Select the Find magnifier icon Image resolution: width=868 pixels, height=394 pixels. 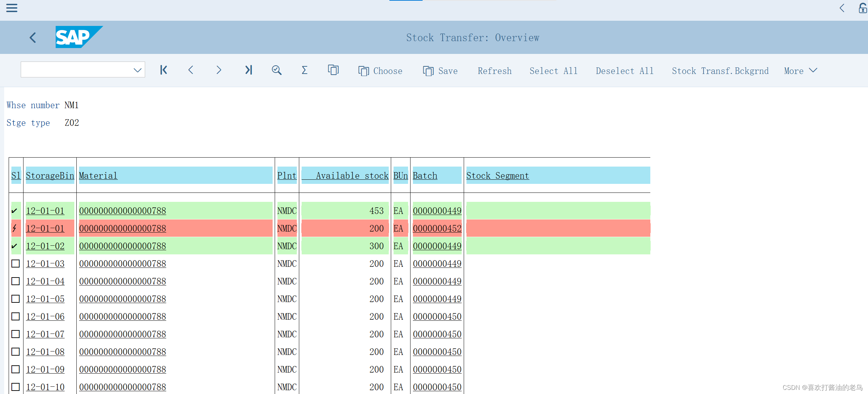(x=276, y=70)
